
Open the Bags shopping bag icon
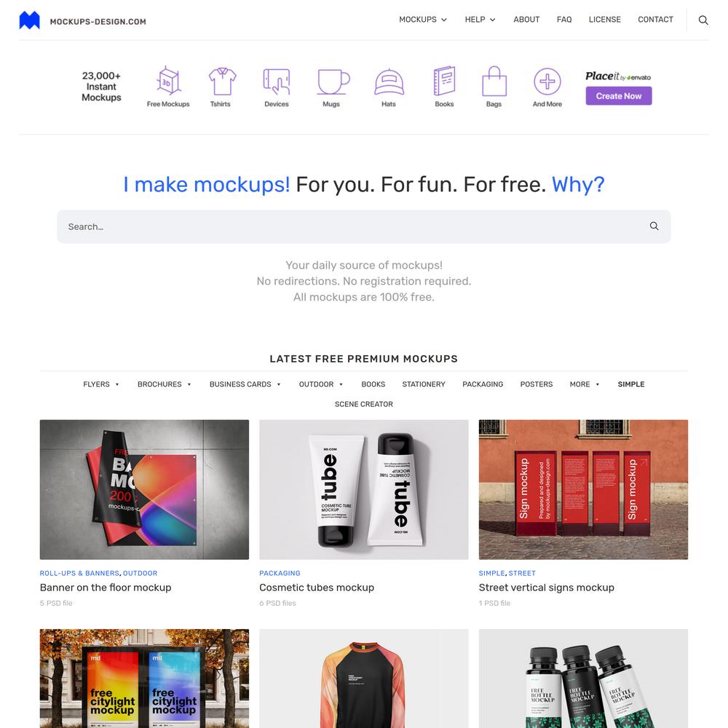[x=494, y=81]
